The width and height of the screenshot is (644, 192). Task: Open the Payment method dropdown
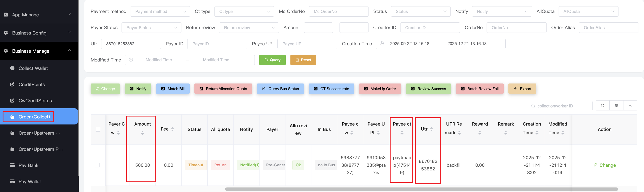click(160, 11)
